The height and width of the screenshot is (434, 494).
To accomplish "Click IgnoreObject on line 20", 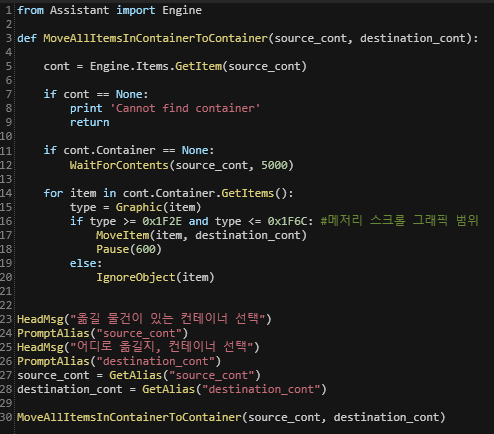I will pyautogui.click(x=136, y=277).
